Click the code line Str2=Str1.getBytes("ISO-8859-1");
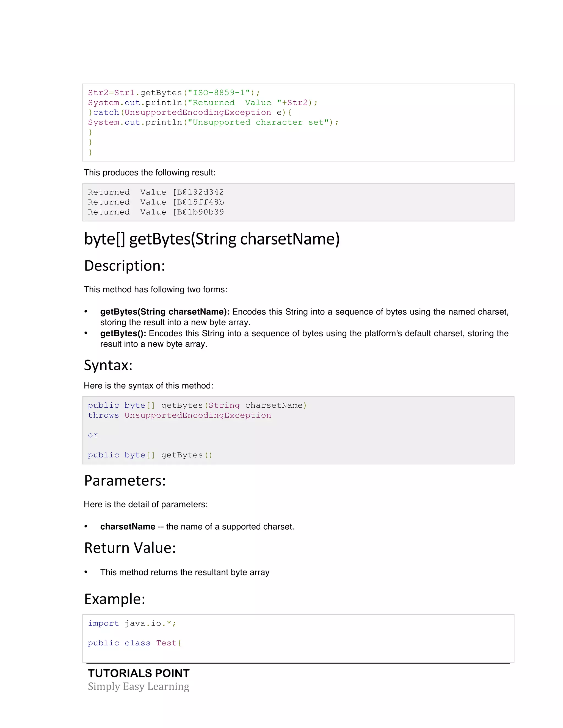Viewport: 563px width, 728px height. [174, 93]
